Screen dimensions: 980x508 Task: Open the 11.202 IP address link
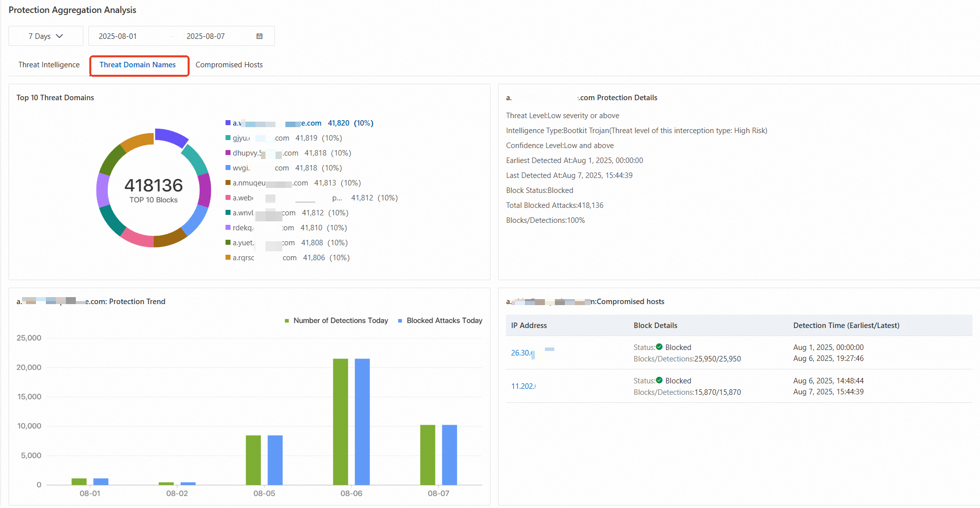coord(523,386)
